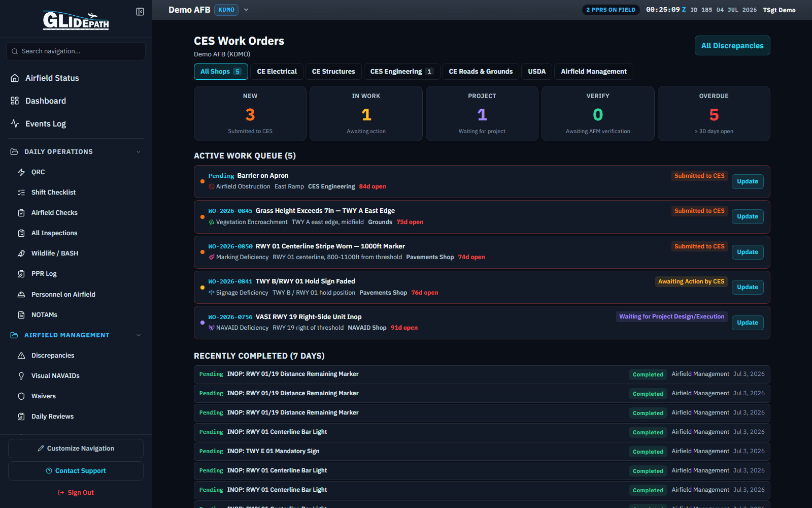Click Daily Operations folder icon
This screenshot has width=812, height=508.
pyautogui.click(x=14, y=152)
